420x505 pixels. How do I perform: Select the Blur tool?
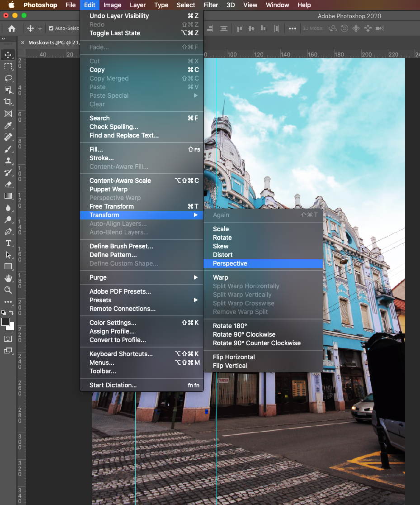pyautogui.click(x=8, y=208)
